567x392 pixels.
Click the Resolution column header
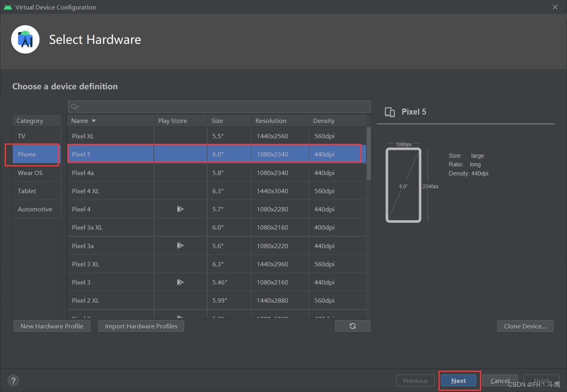click(280, 121)
